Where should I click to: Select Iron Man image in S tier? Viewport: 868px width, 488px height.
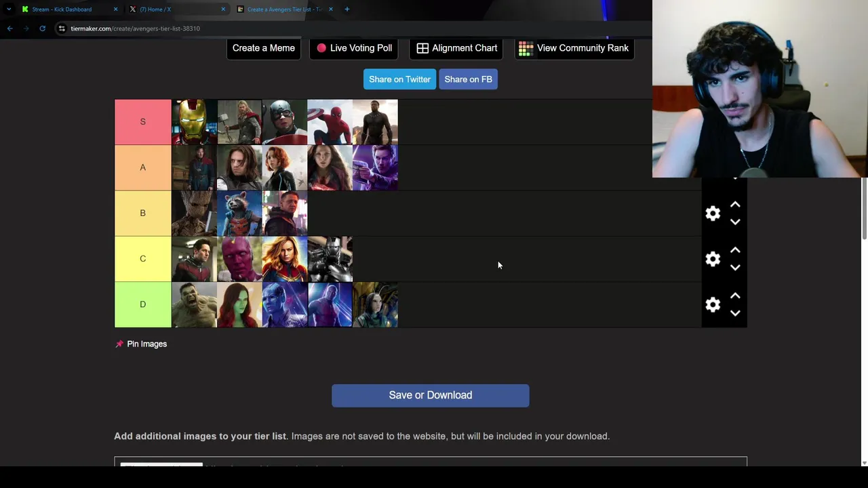click(195, 122)
